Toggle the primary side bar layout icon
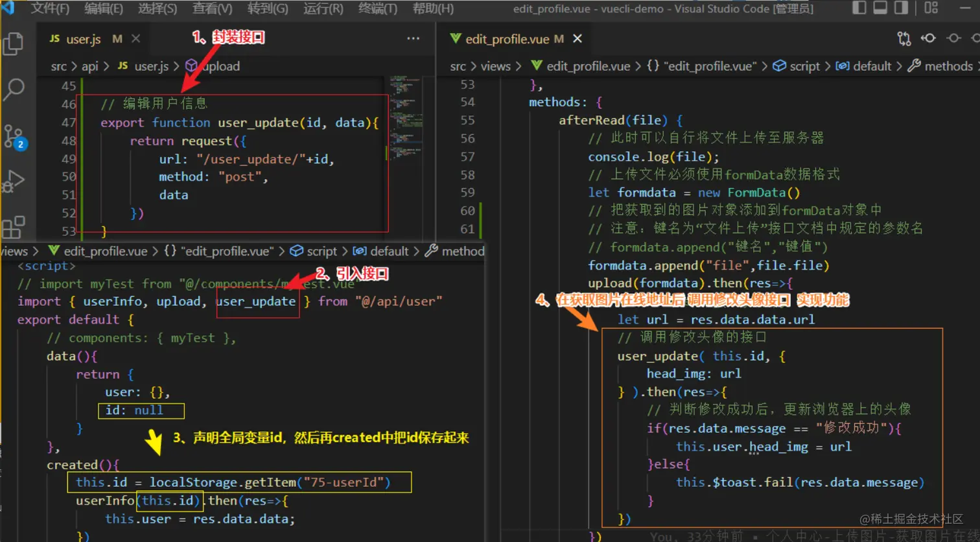Viewport: 980px width, 542px height. point(859,8)
